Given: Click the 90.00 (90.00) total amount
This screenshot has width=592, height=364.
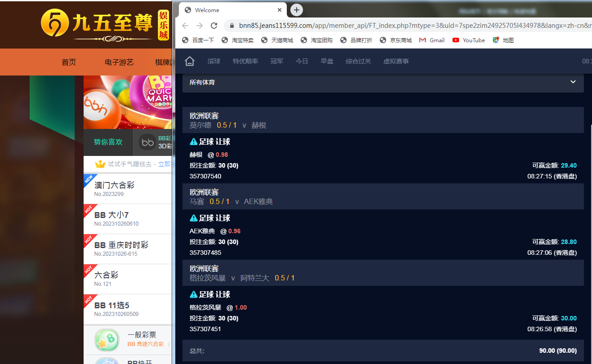Looking at the screenshot, I should (558, 351).
